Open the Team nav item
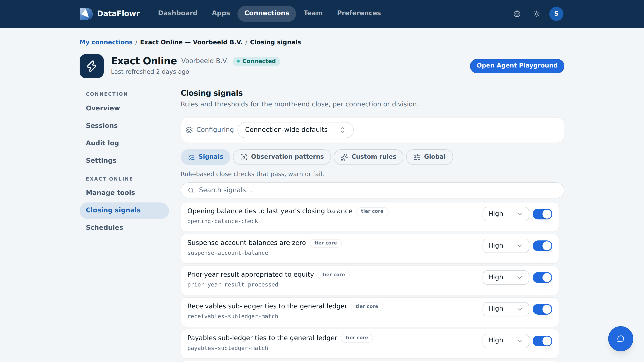 coord(313,13)
